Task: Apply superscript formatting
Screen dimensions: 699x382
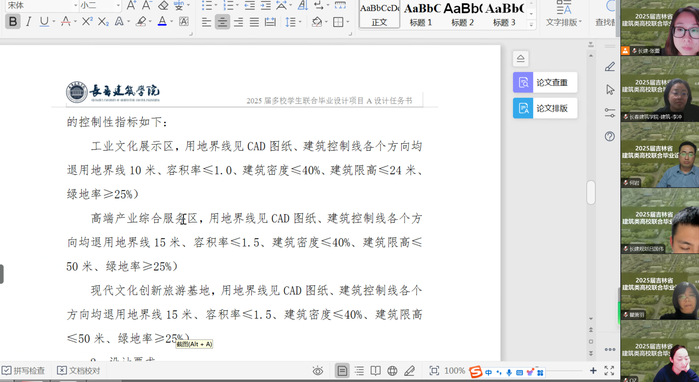Action: coord(86,21)
